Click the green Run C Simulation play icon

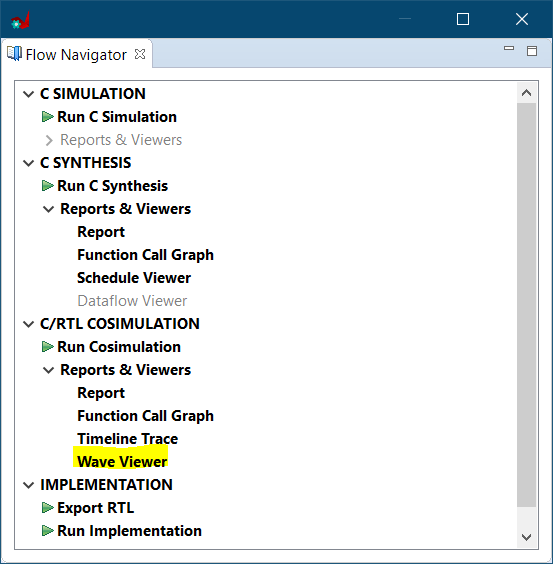[x=47, y=117]
